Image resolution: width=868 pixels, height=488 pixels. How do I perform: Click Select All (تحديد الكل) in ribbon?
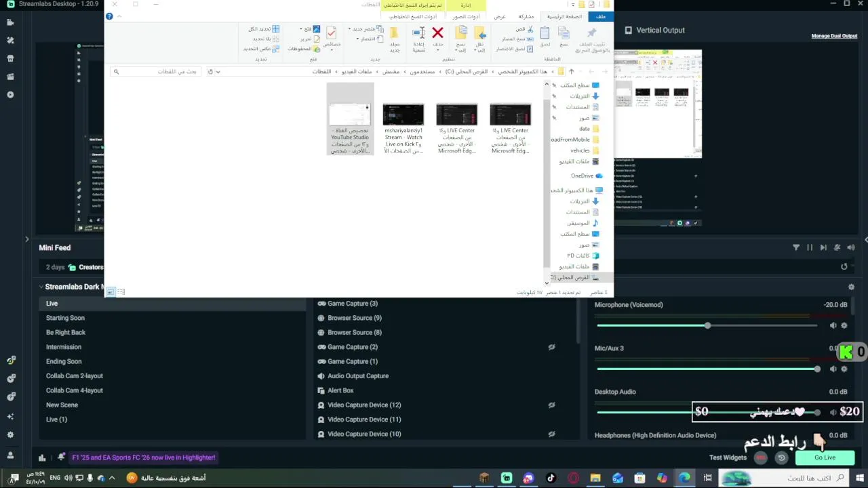point(264,29)
